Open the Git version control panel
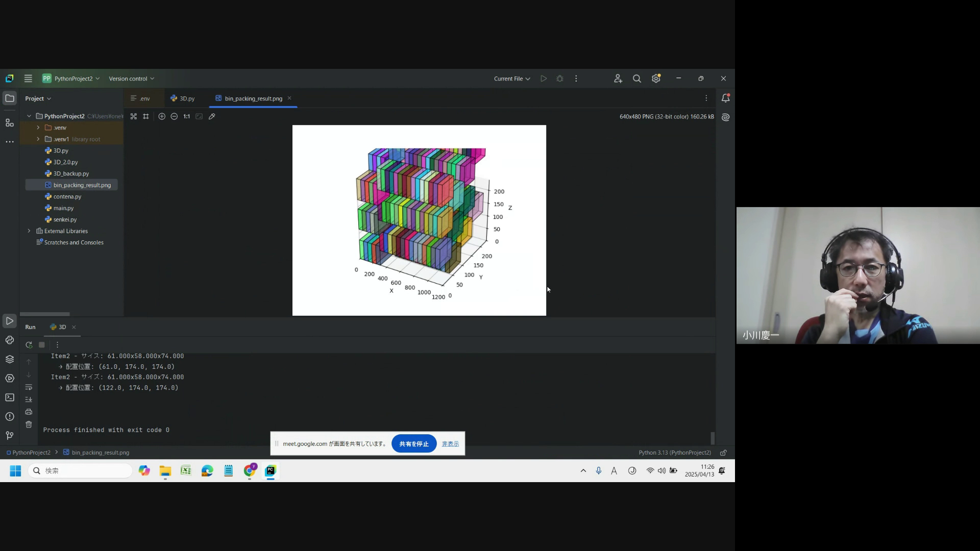 point(10,435)
